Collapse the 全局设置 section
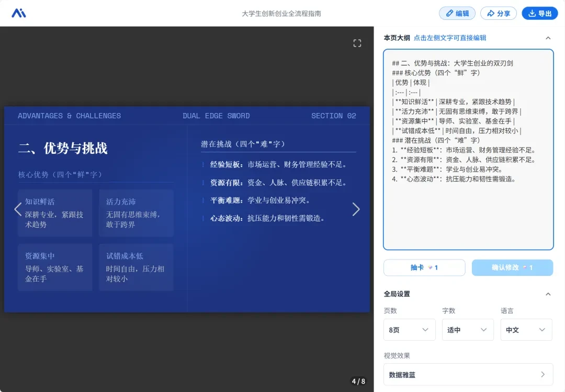The width and height of the screenshot is (565, 392). tap(548, 294)
